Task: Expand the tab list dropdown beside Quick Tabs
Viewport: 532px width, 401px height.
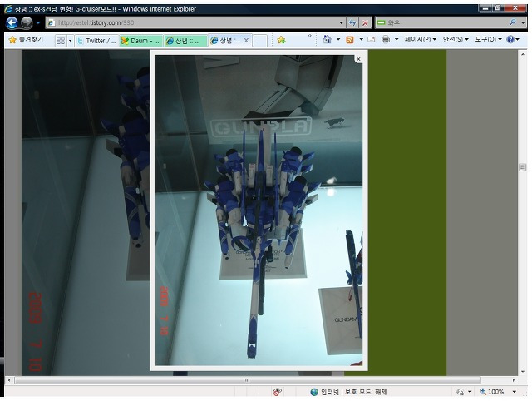Action: 70,41
